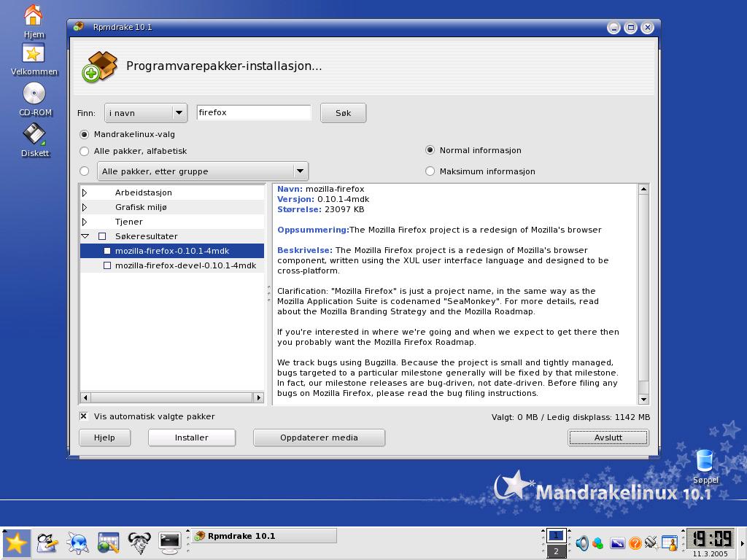Click the Rpmdrake title bar package icon
The image size is (747, 560).
pyautogui.click(x=79, y=27)
